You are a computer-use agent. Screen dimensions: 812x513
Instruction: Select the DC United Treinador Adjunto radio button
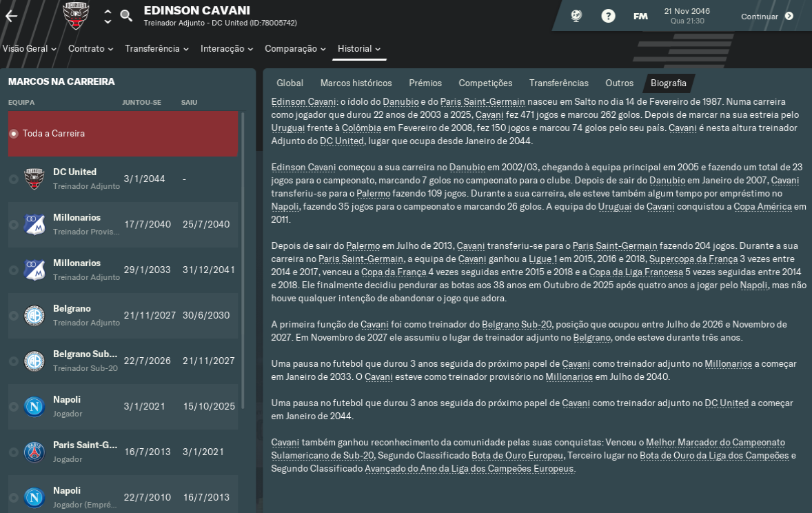pyautogui.click(x=14, y=179)
